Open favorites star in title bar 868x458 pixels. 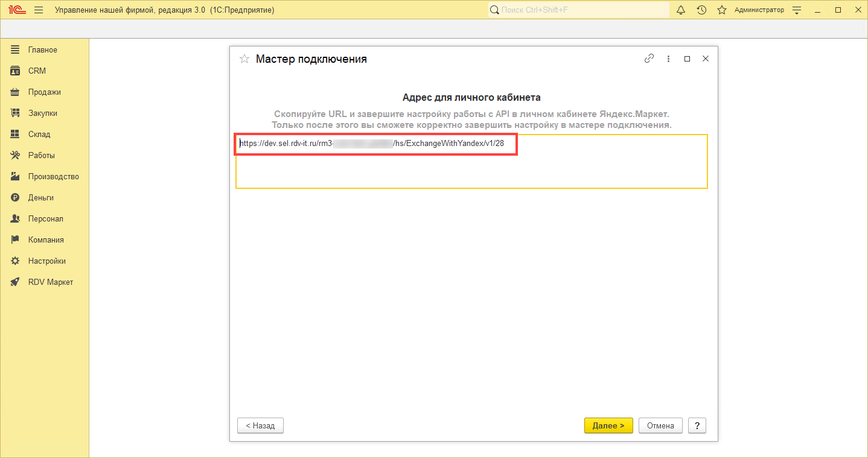(722, 10)
